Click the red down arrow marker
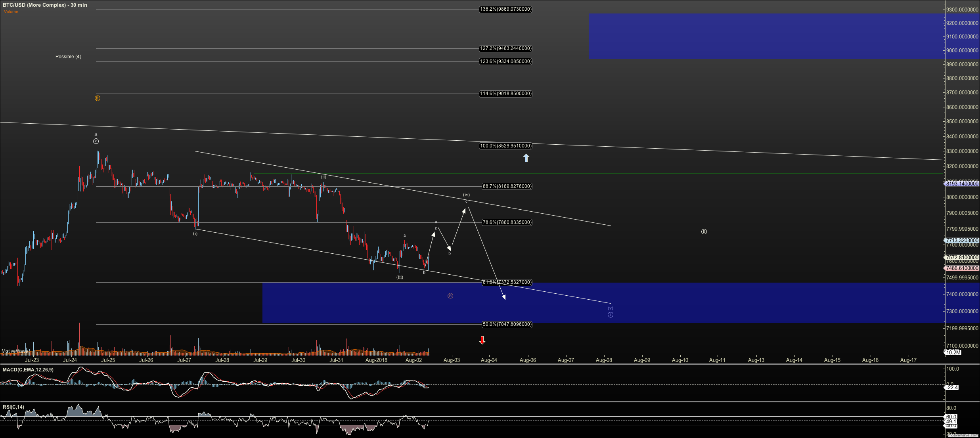Viewport: 980px width, 438px height. [482, 340]
